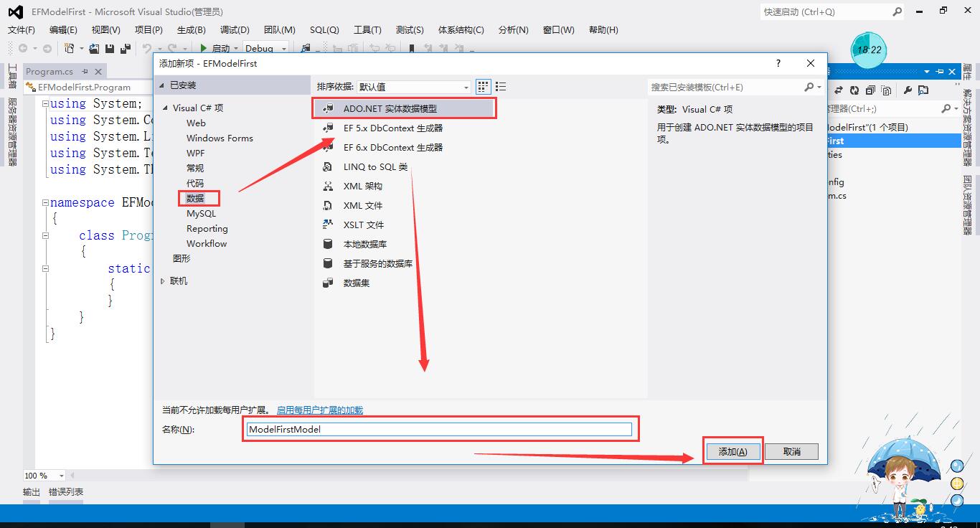The image size is (980, 528).
Task: Collapse the Visual C# 项 tree node
Action: click(x=165, y=108)
